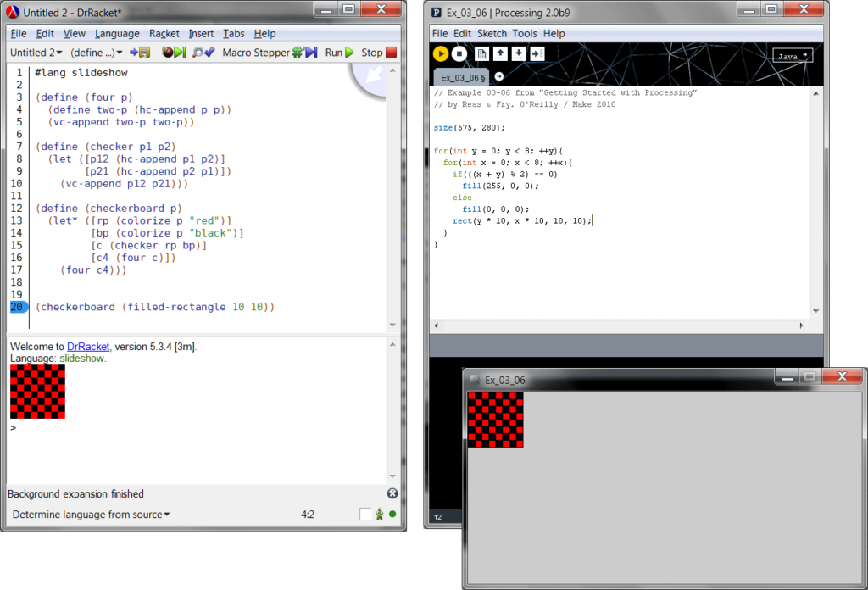Click the Save sketch down-arrow icon

point(519,54)
